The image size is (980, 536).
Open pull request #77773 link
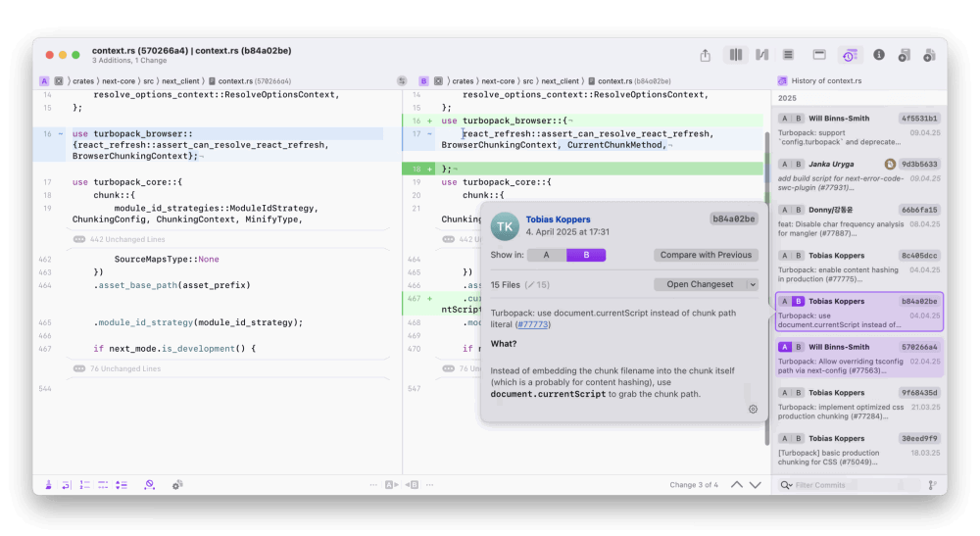532,324
